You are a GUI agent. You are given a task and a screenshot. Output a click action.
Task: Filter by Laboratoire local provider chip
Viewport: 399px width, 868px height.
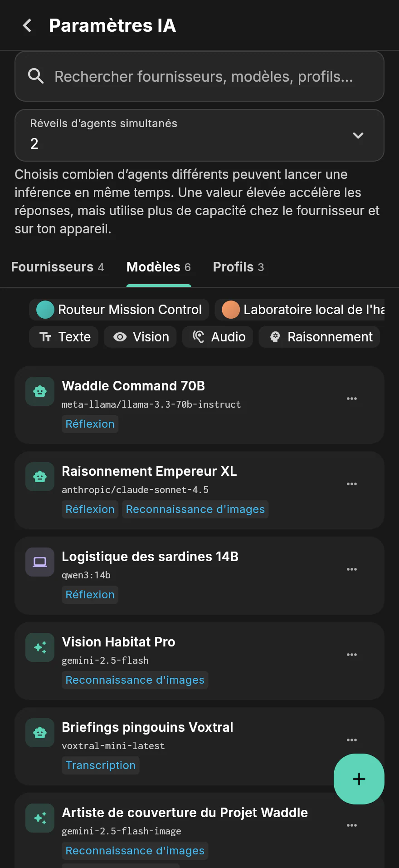(300, 310)
